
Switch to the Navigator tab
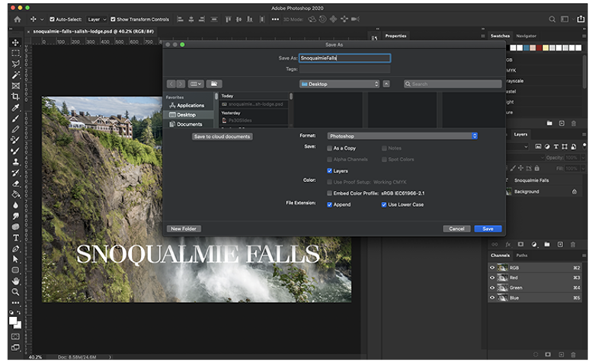526,36
